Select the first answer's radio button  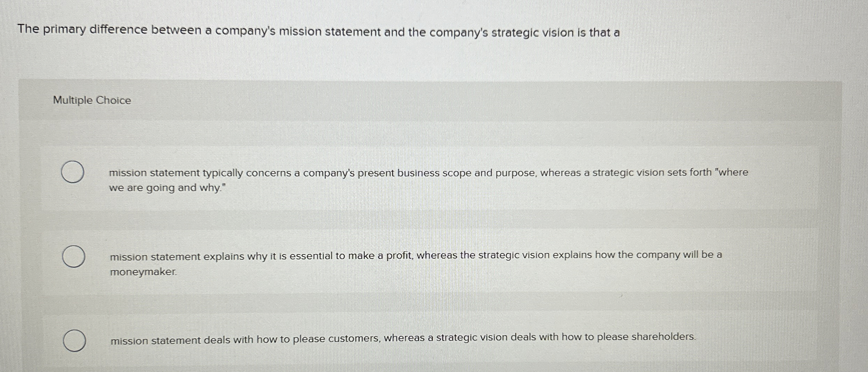click(73, 172)
